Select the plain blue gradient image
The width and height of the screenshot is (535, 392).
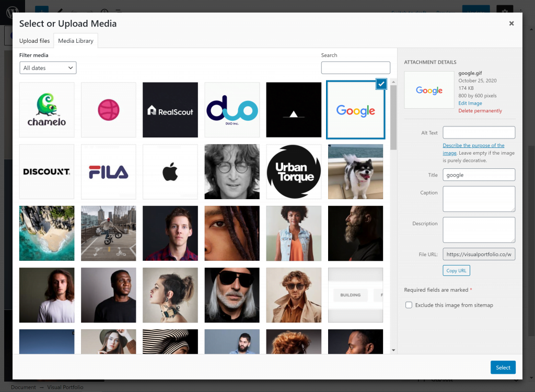click(46, 342)
